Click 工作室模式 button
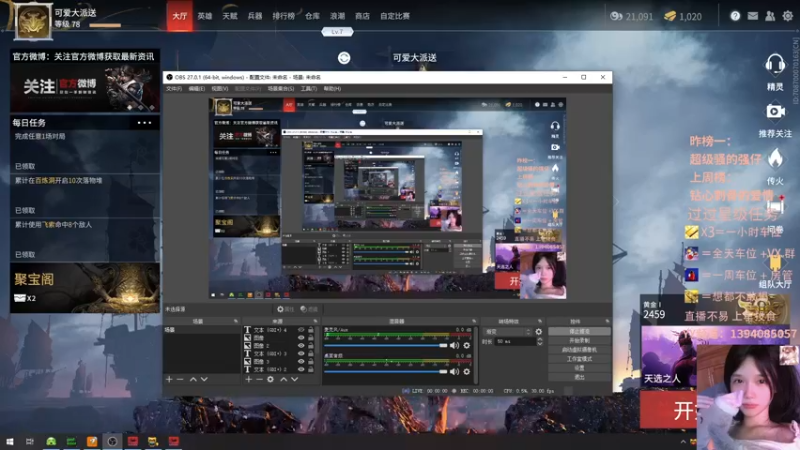This screenshot has width=800, height=450. click(579, 359)
